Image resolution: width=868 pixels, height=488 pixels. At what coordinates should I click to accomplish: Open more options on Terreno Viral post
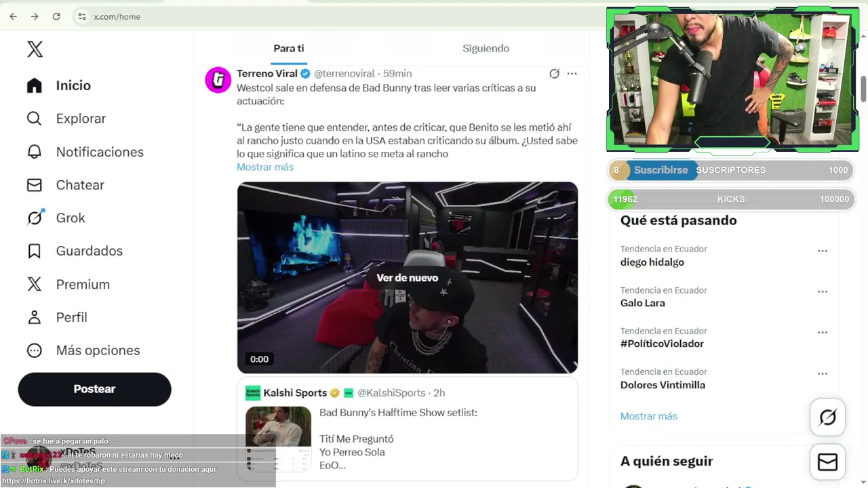572,73
